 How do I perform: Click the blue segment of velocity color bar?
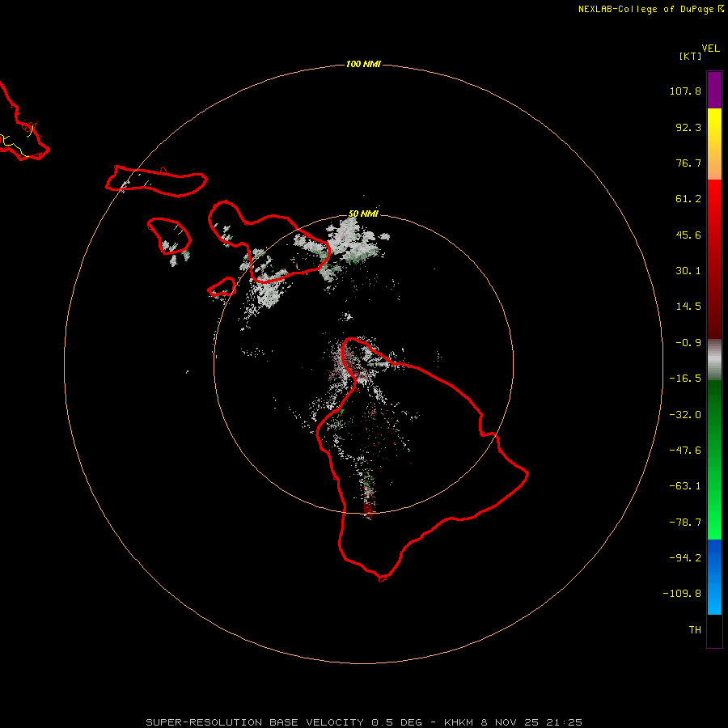[x=714, y=577]
